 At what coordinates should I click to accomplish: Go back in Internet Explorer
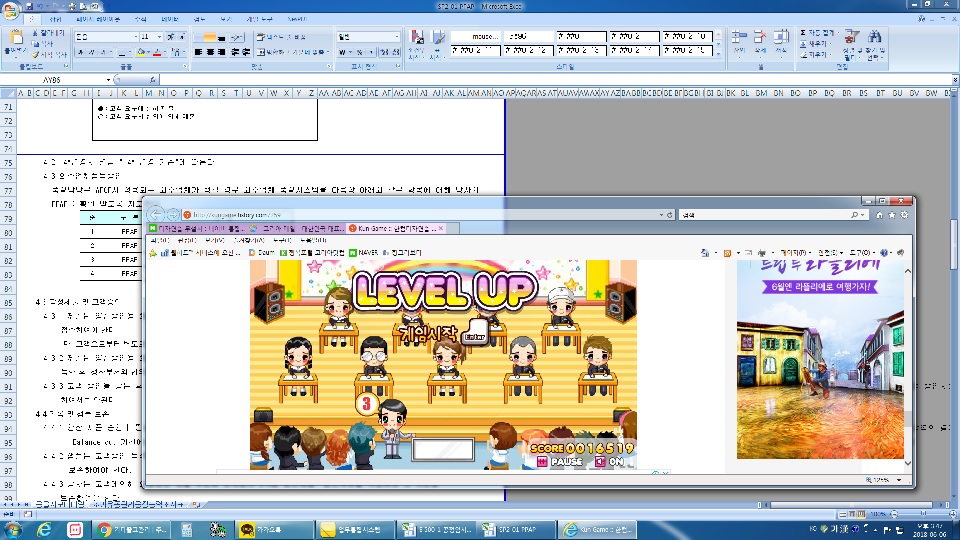pos(156,214)
